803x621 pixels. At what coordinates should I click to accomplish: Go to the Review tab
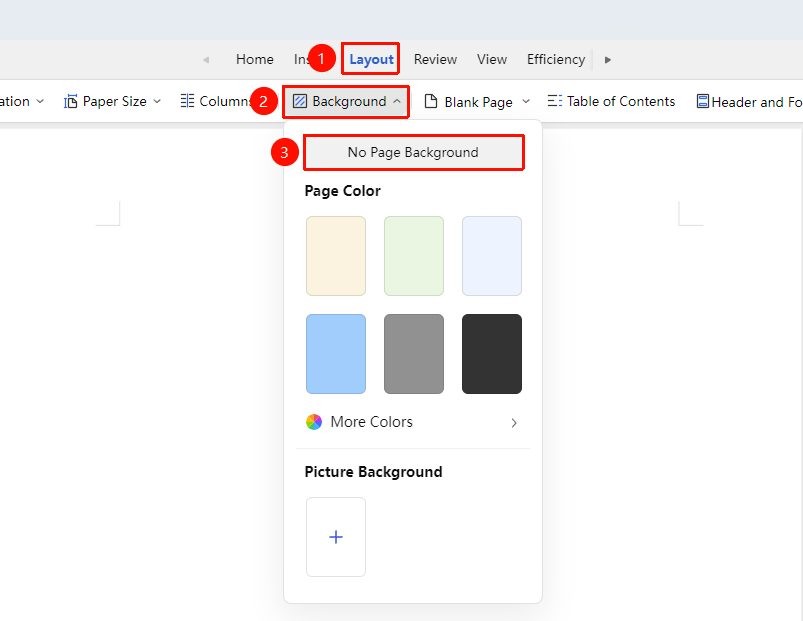point(435,59)
